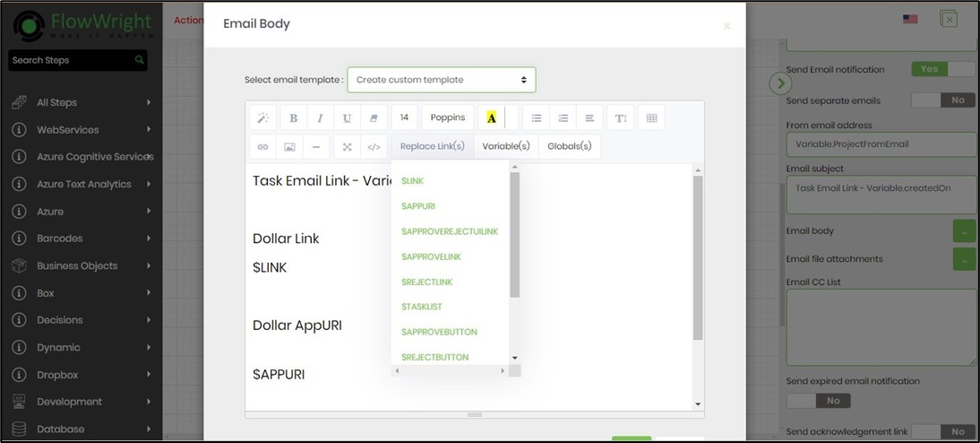Screen dimensions: 980x443
Task: Open the color picker arrow beside highlight
Action: pos(511,117)
